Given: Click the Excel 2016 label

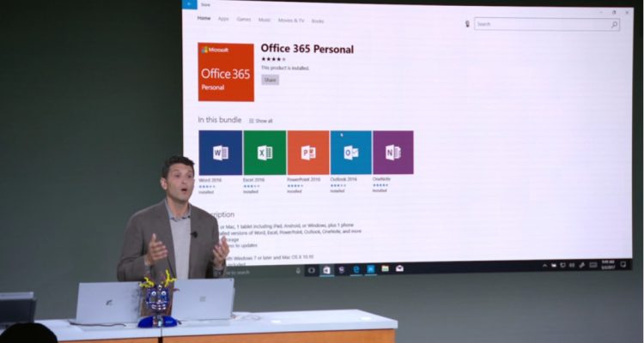Looking at the screenshot, I should click(253, 180).
